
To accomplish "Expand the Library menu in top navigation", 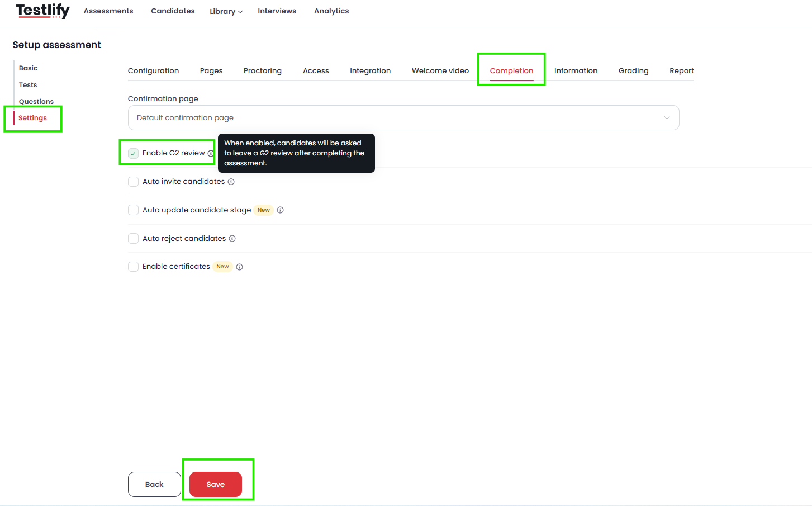I will (x=226, y=11).
